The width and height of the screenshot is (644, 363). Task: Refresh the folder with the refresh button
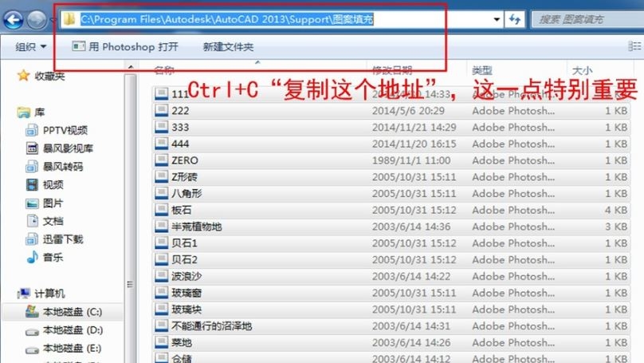pyautogui.click(x=515, y=19)
